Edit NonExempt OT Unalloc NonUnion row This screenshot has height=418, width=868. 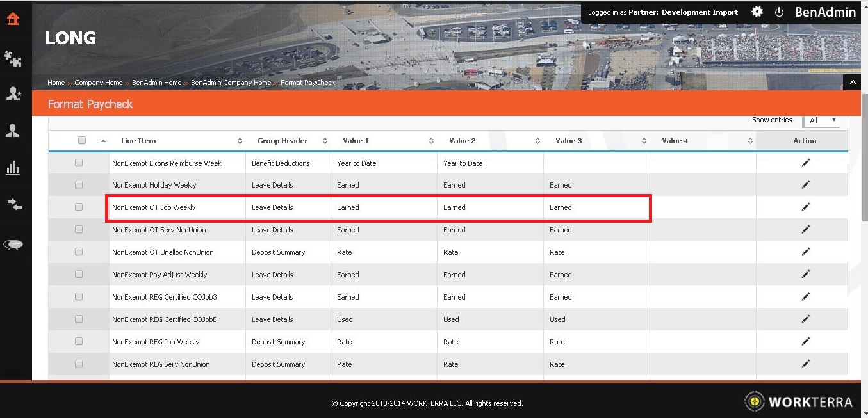(805, 252)
